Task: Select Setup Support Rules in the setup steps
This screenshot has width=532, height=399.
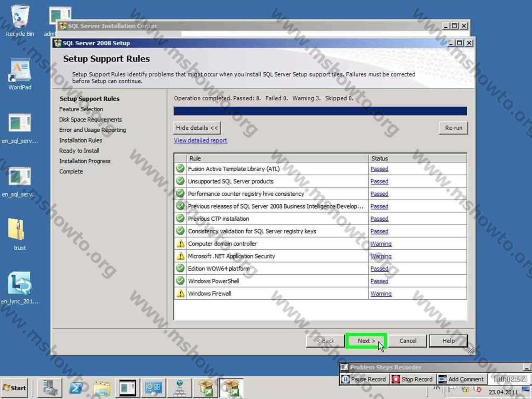Action: coord(89,99)
